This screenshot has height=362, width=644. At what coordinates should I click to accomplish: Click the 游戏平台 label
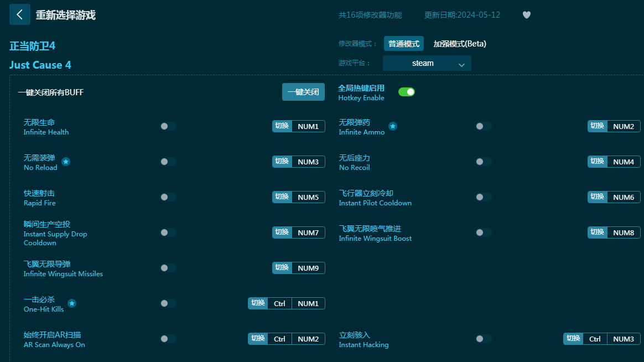pyautogui.click(x=354, y=63)
